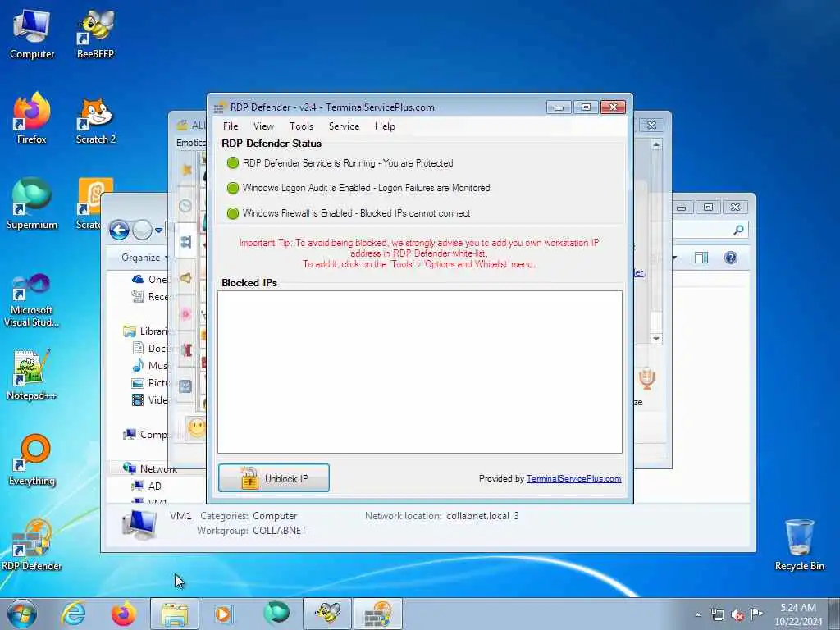Select Videos library in Explorer pane
The height and width of the screenshot is (630, 840).
[x=151, y=399]
